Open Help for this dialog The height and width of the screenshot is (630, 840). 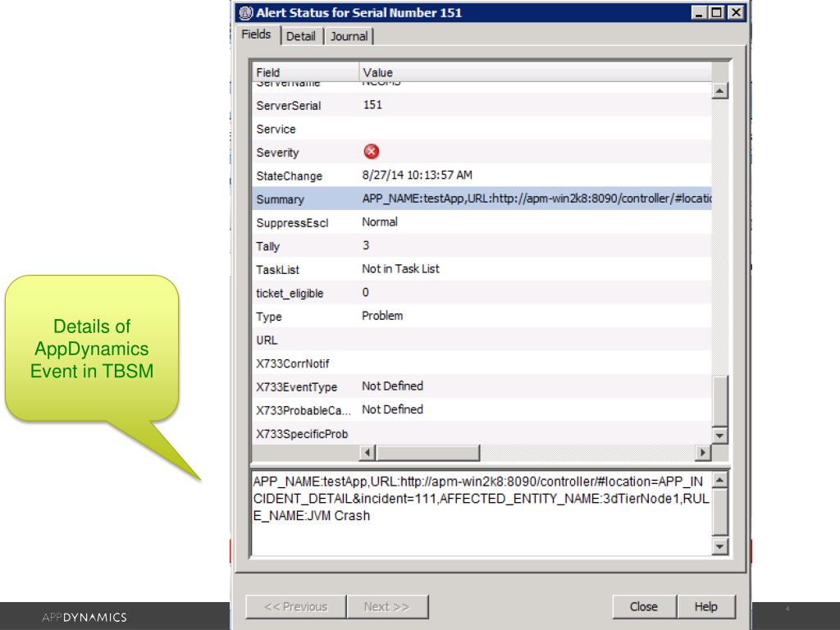(x=706, y=606)
